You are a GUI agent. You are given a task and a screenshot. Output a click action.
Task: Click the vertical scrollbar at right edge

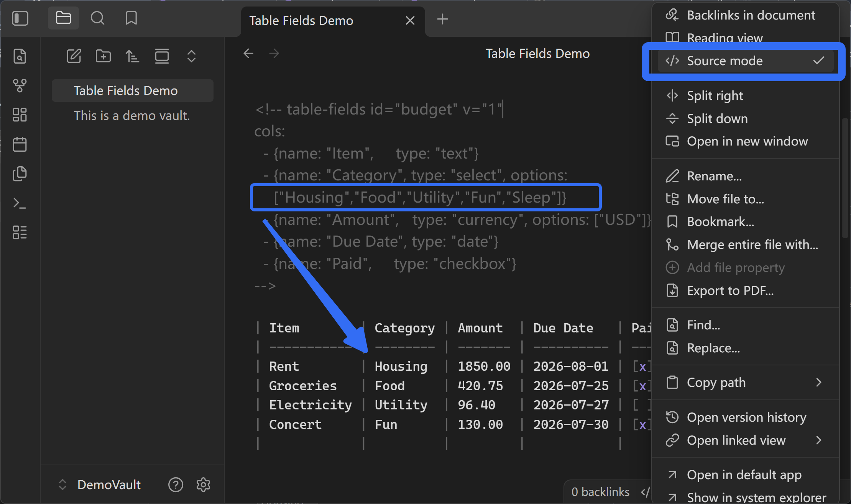[845, 178]
